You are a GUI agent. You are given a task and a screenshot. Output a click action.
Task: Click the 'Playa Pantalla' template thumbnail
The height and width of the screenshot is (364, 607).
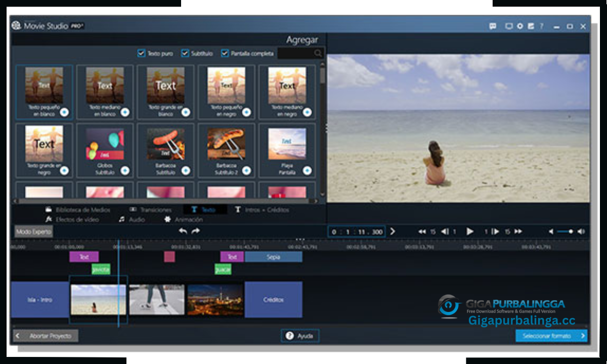(x=287, y=144)
